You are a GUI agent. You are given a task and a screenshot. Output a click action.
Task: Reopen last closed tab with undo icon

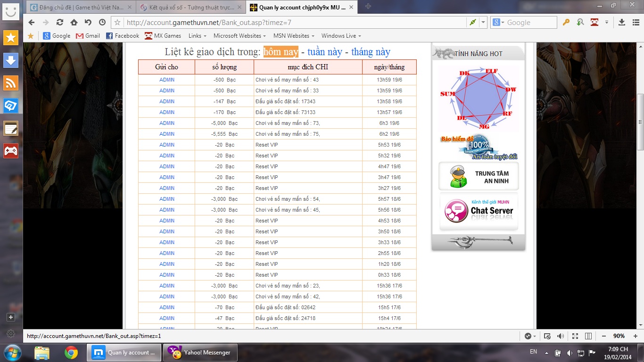88,22
